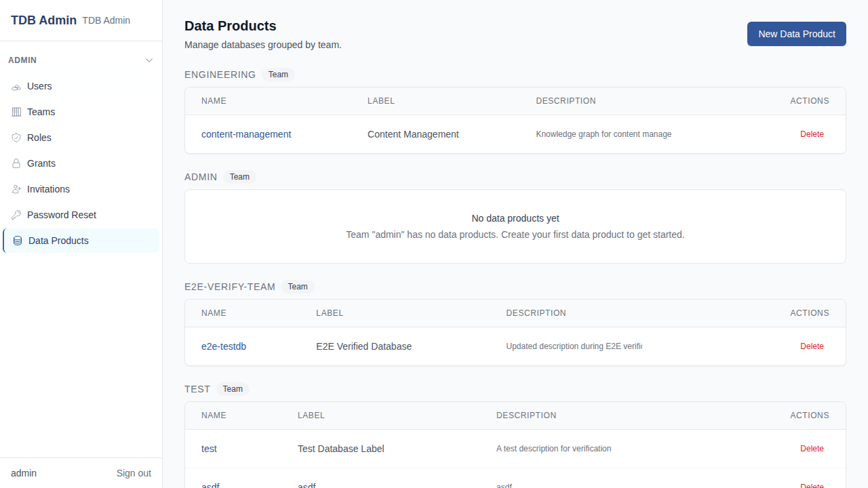The width and height of the screenshot is (868, 488).
Task: Click Sign out
Action: click(x=134, y=473)
